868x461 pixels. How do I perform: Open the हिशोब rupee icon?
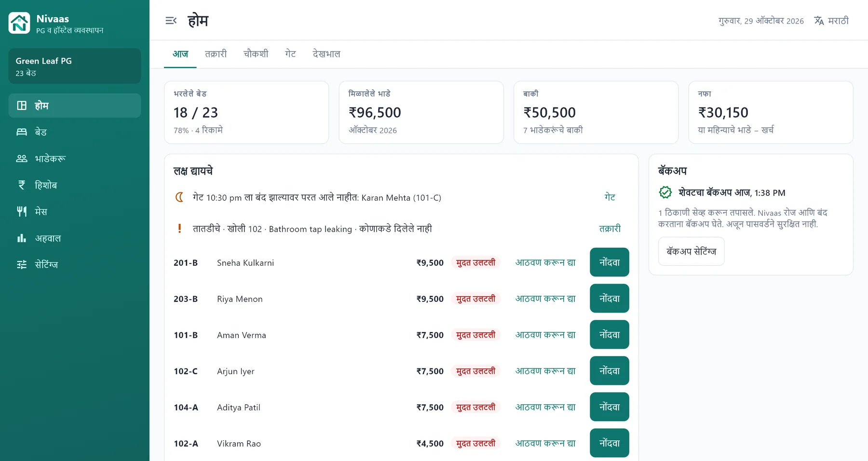point(22,185)
